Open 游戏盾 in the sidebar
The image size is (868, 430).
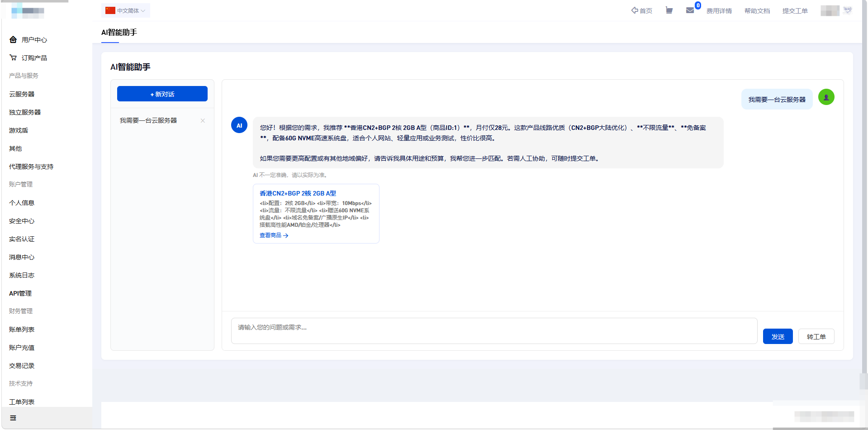click(19, 130)
